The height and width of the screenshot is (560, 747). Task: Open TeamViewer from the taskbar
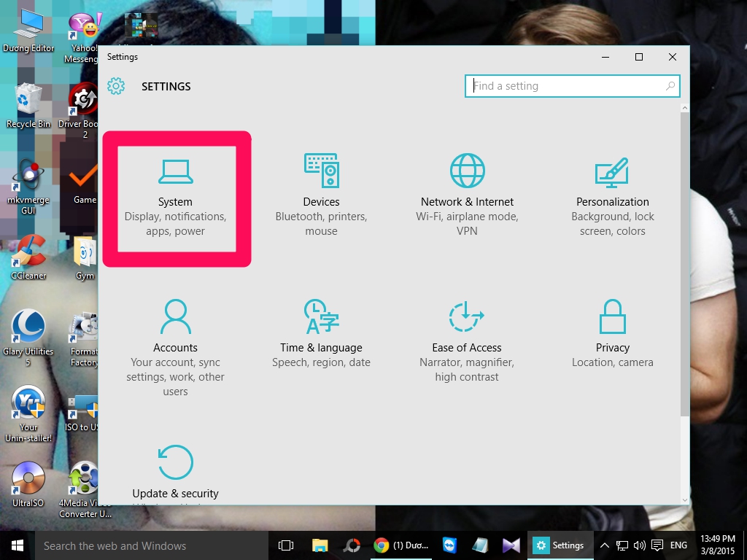coord(449,545)
